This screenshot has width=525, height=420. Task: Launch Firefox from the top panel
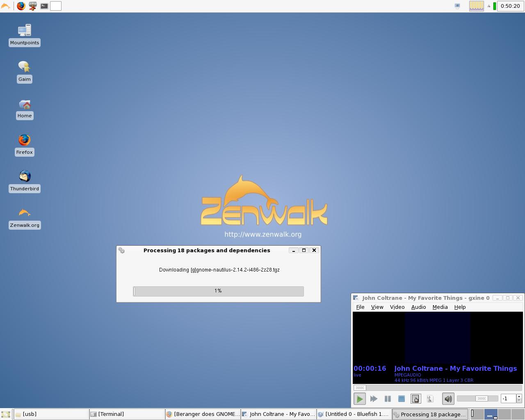coord(21,6)
